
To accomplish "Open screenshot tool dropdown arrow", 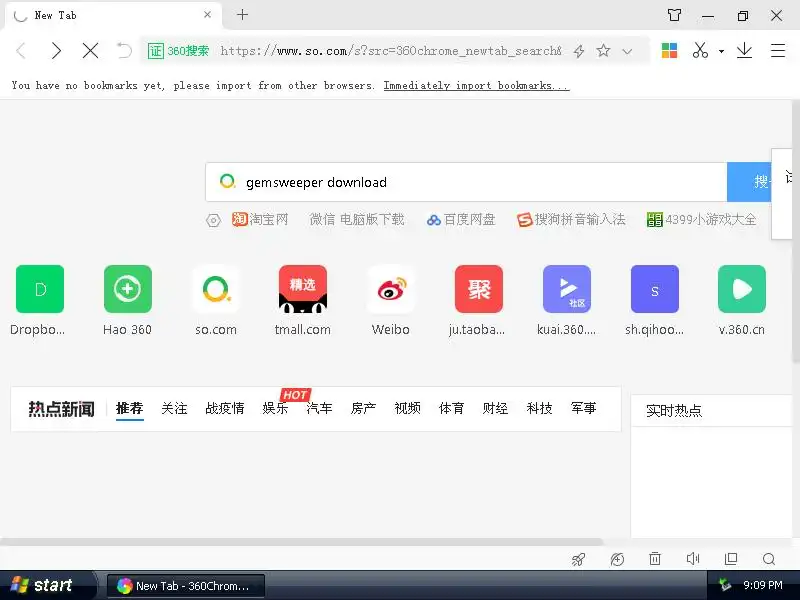I will pos(721,51).
